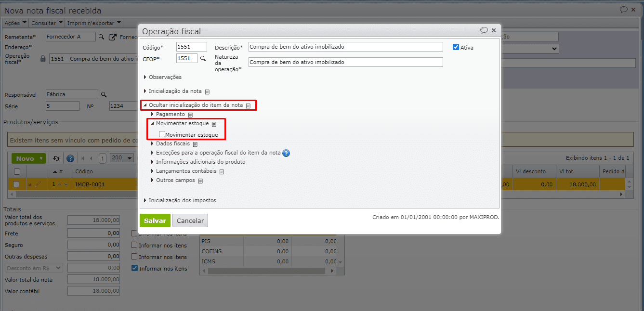Click Salvar to save the fiscal operation
Screen dimensions: 644x311
(155, 220)
